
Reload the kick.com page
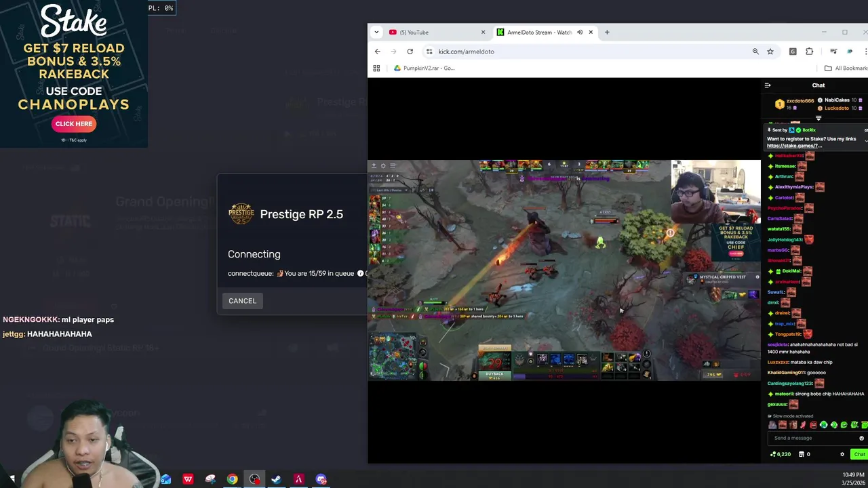[410, 52]
